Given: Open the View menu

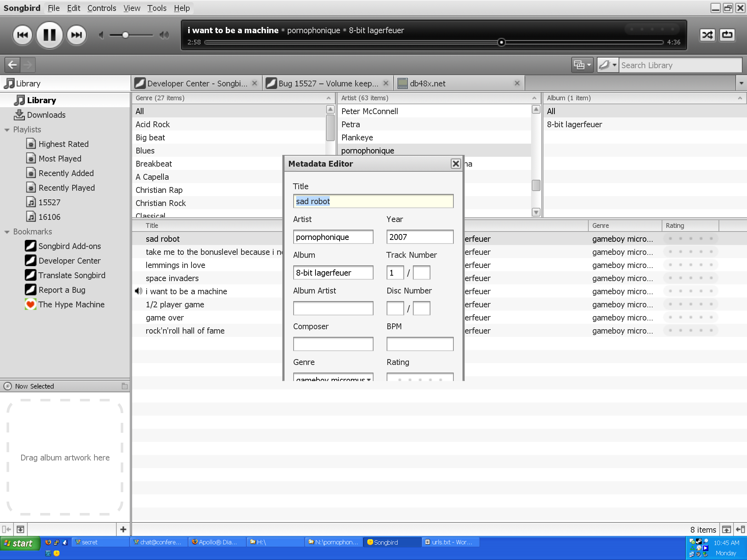Looking at the screenshot, I should click(132, 8).
